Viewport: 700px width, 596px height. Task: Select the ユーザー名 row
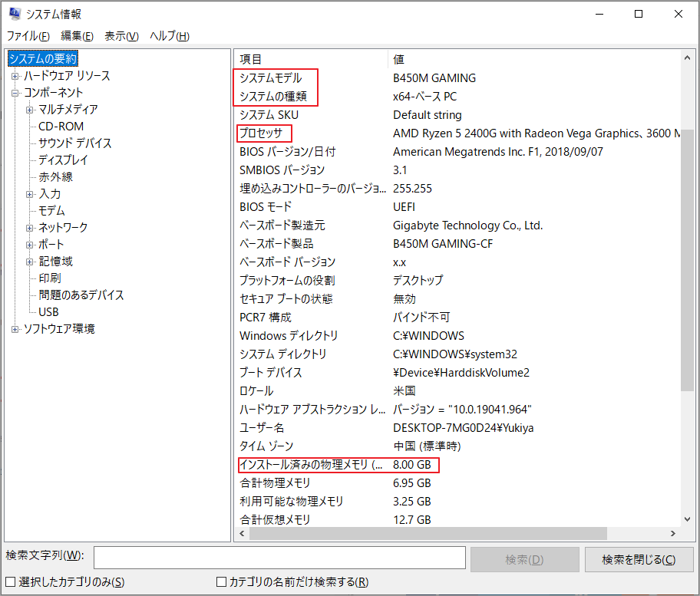(457, 428)
